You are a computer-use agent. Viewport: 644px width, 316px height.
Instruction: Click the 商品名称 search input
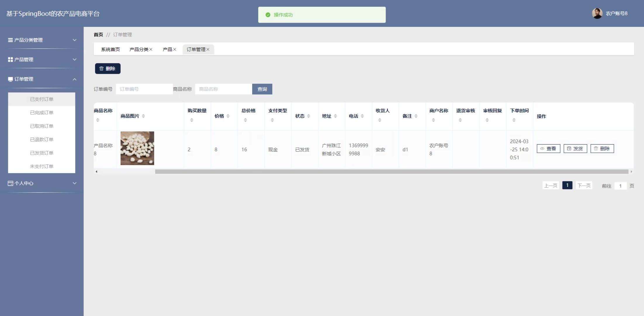(224, 89)
